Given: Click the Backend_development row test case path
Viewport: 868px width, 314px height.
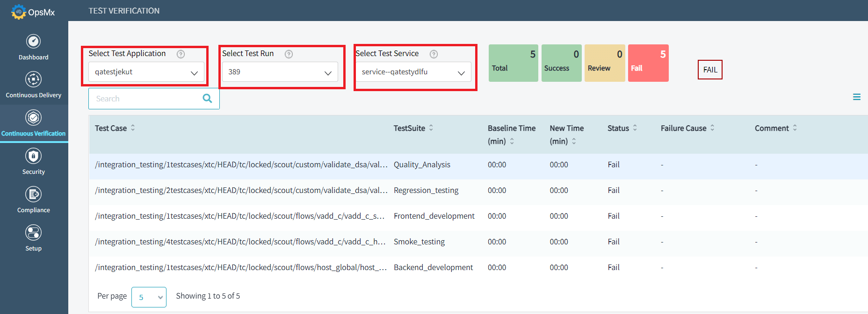Looking at the screenshot, I should [x=241, y=267].
